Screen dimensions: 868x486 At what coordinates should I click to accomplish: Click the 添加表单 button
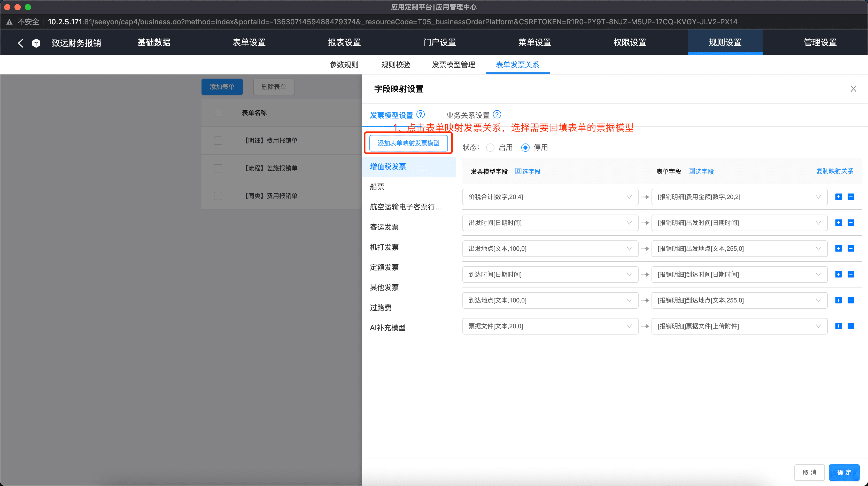point(222,87)
